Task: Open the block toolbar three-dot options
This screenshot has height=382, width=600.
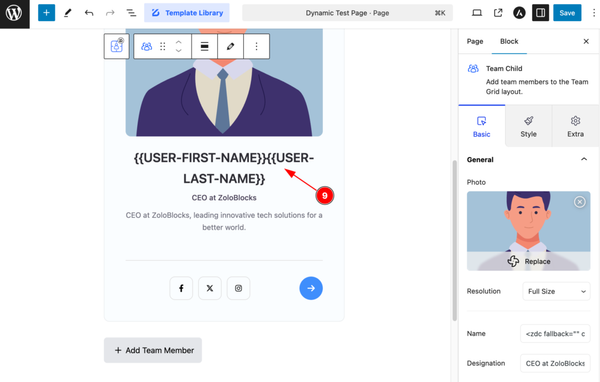Action: point(256,46)
